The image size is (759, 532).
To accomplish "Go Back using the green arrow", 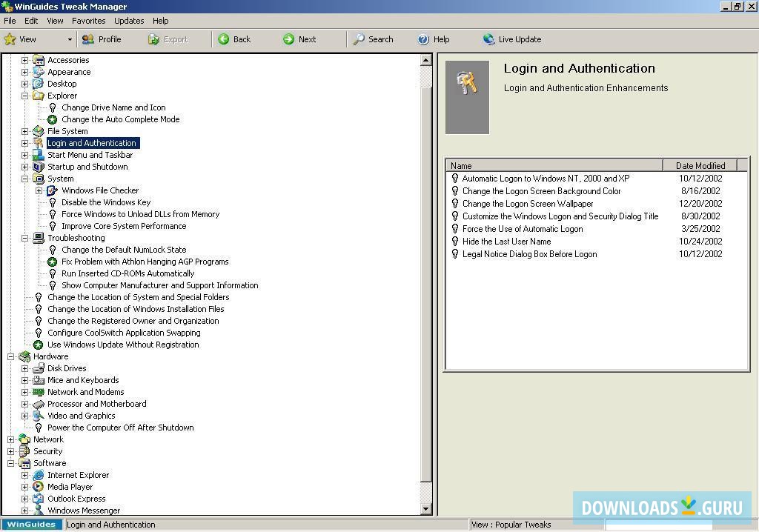I will pos(234,39).
